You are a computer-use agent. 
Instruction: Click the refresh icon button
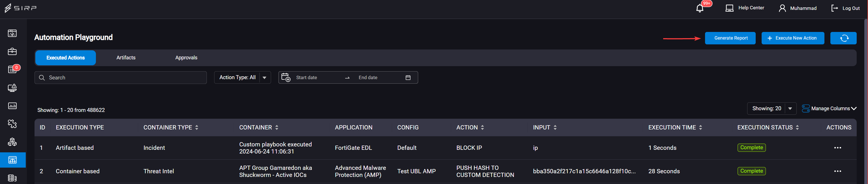click(843, 38)
